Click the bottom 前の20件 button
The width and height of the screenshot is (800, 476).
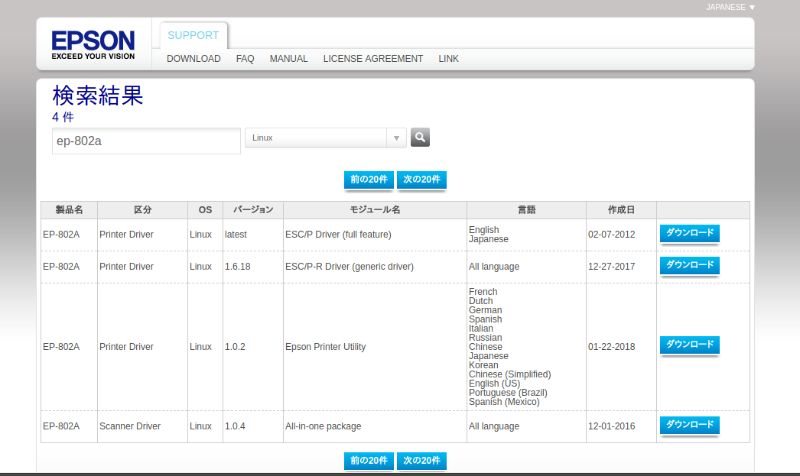coord(369,461)
